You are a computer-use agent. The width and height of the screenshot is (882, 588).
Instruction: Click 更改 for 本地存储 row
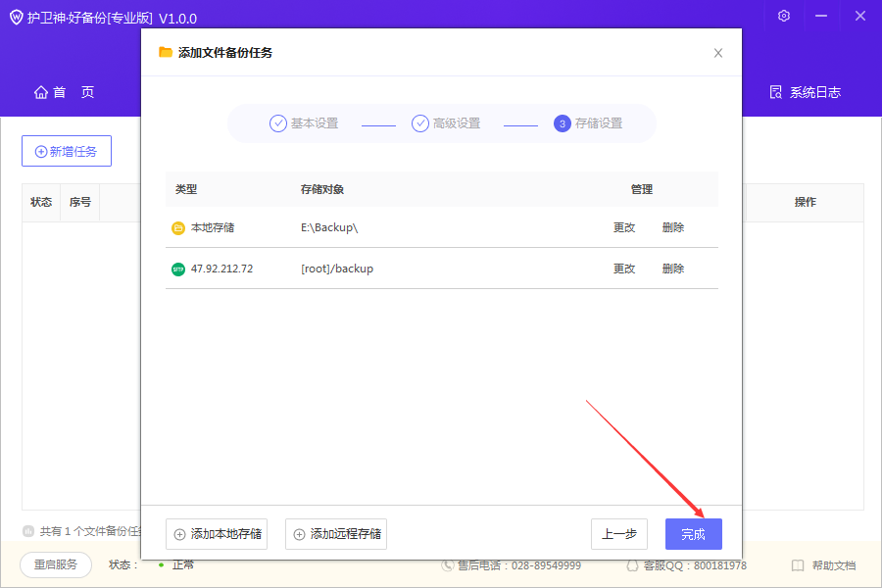[624, 227]
